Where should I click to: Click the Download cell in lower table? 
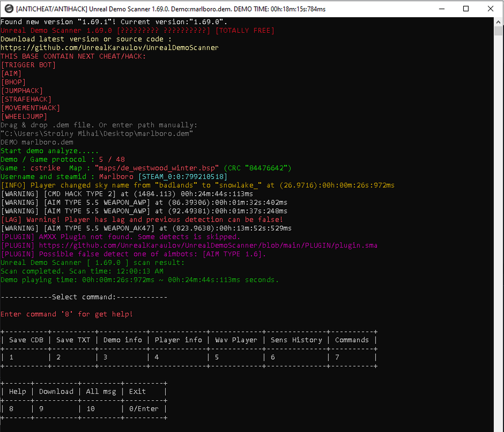(56, 392)
